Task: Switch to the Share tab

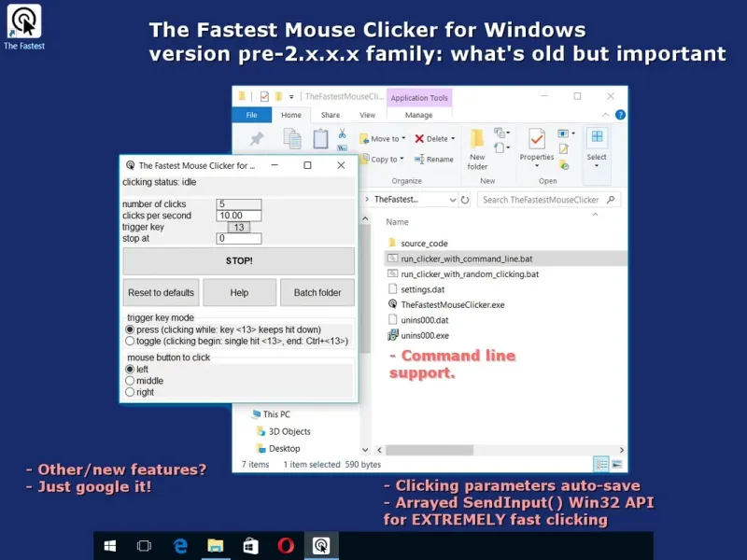Action: [x=331, y=115]
